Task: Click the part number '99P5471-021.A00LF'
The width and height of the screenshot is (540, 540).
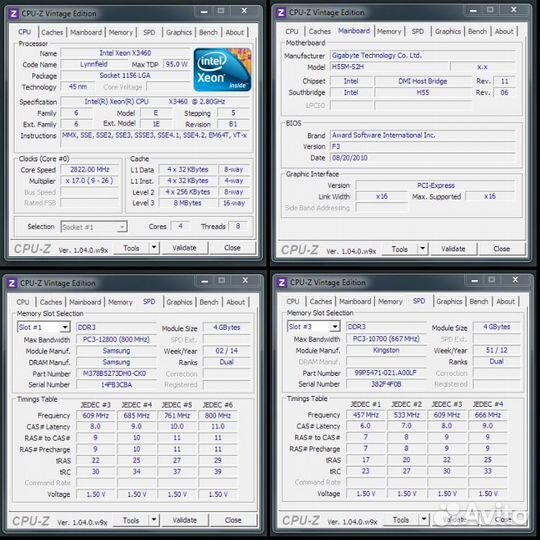Action: 386,373
